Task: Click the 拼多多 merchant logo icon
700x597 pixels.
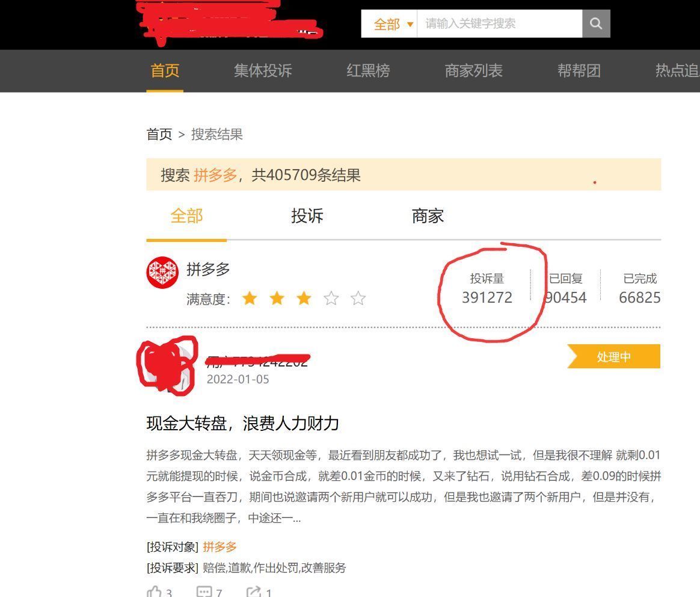Action: coord(162,273)
